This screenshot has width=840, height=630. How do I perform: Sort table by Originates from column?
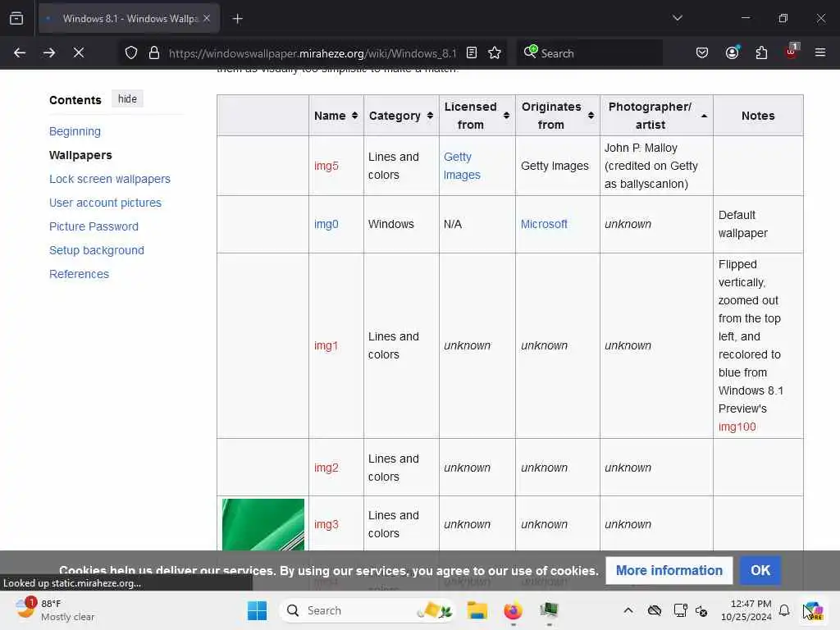click(x=557, y=116)
